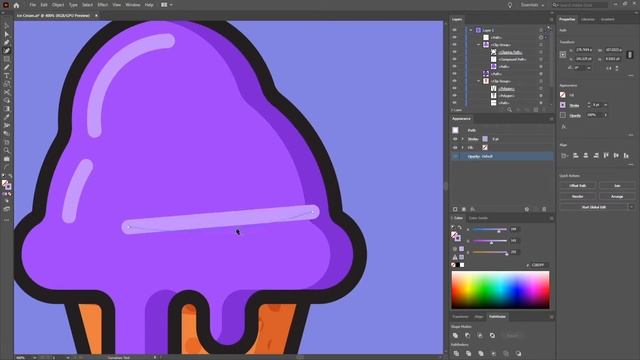Toggle Fill visibility eye in Appearance panel
Viewport: 640px width, 360px height.
pyautogui.click(x=455, y=148)
